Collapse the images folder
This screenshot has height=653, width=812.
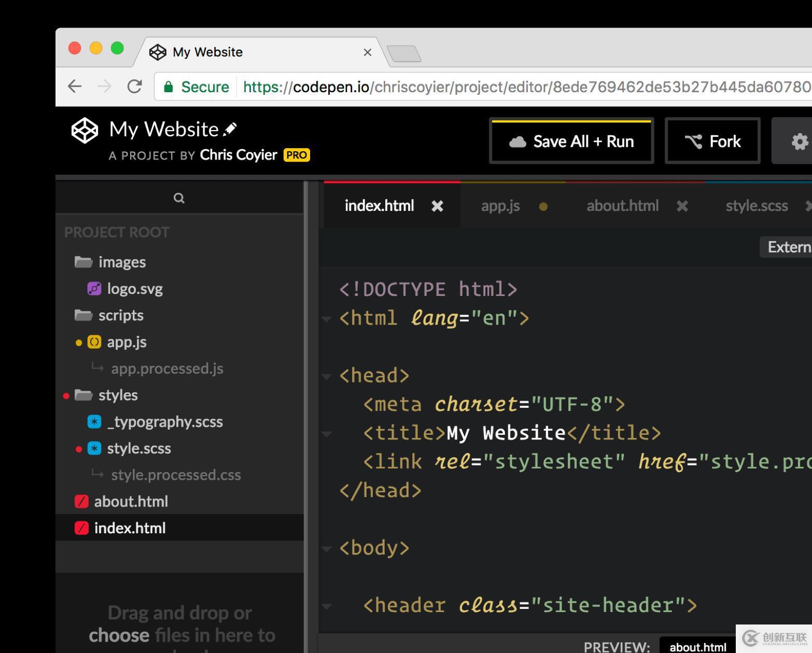(x=83, y=262)
